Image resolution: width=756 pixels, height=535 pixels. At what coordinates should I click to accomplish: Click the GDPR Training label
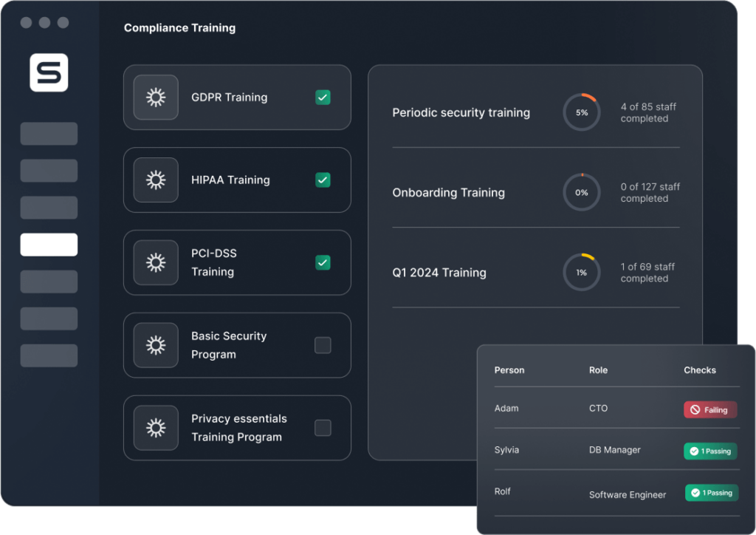229,97
